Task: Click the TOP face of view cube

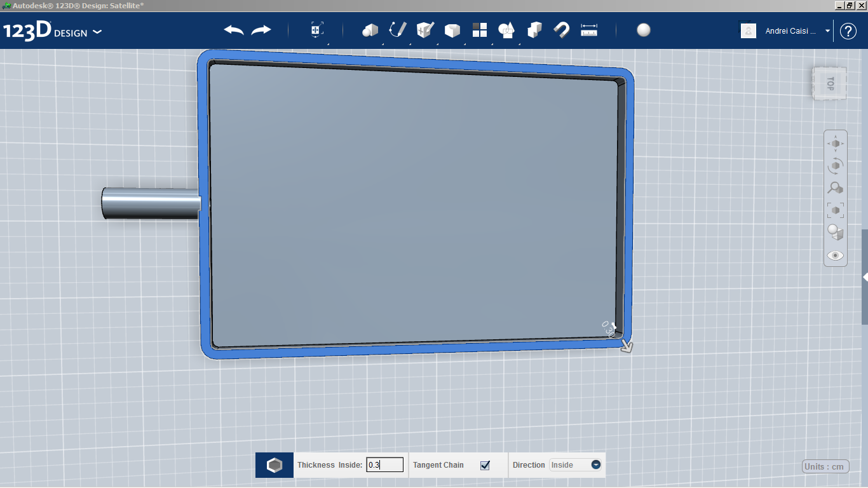Action: click(830, 83)
